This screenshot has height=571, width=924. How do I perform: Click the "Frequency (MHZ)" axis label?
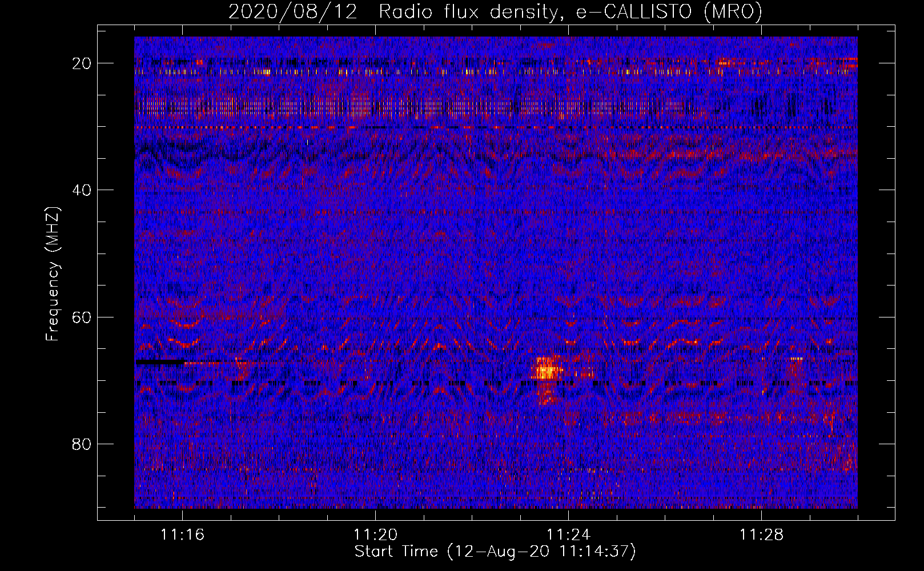click(53, 274)
